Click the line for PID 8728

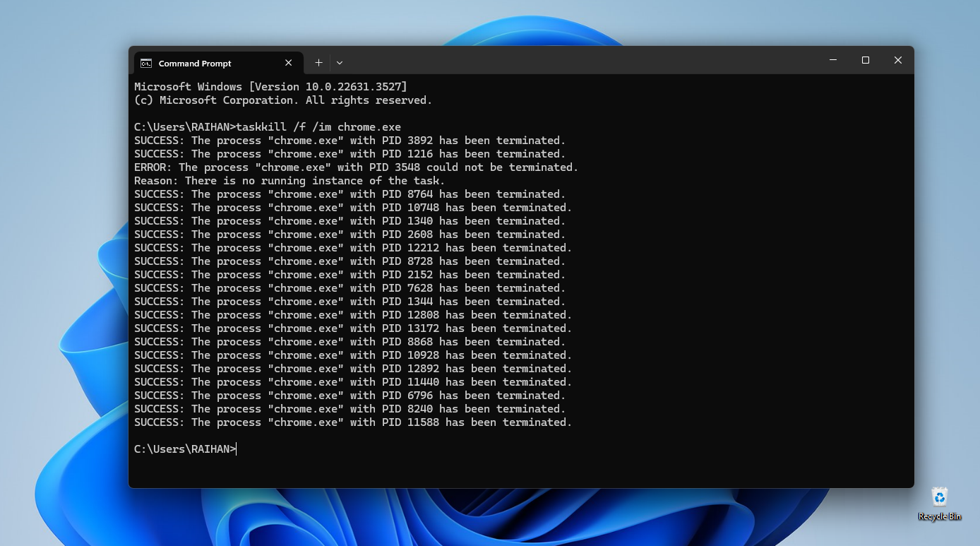click(x=350, y=261)
